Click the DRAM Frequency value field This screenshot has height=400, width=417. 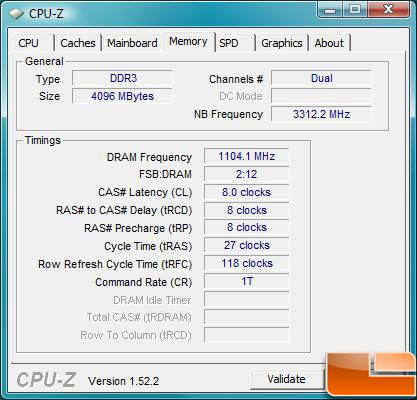(x=246, y=156)
